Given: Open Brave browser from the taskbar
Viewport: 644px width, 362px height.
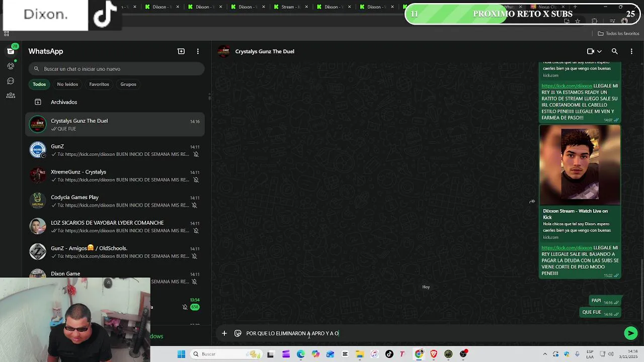Looking at the screenshot, I should click(434, 354).
